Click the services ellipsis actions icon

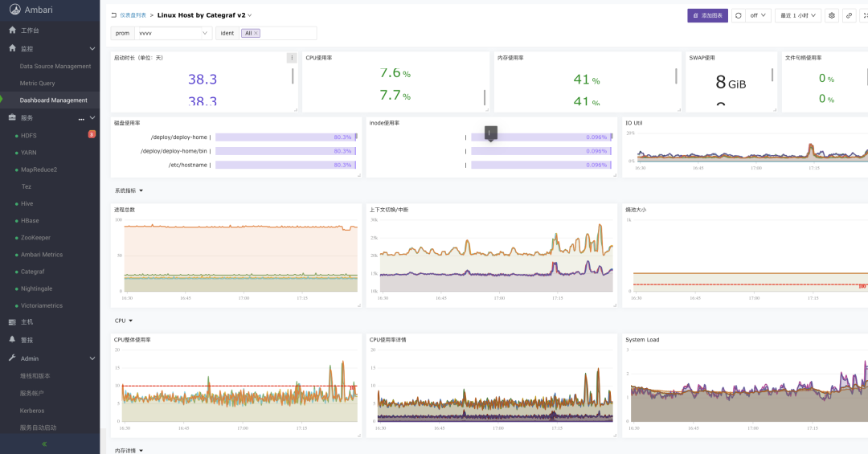tap(81, 118)
